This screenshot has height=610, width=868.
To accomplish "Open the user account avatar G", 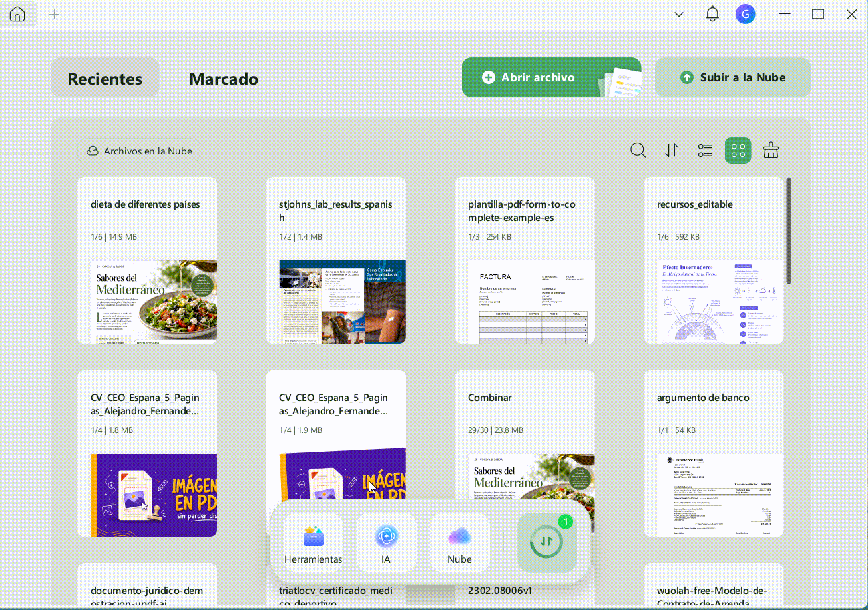I will [746, 14].
